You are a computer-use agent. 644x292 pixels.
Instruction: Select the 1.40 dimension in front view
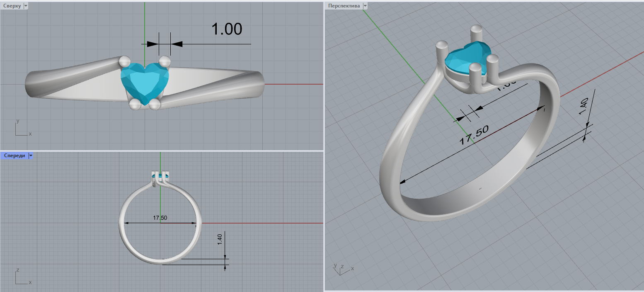coord(220,239)
